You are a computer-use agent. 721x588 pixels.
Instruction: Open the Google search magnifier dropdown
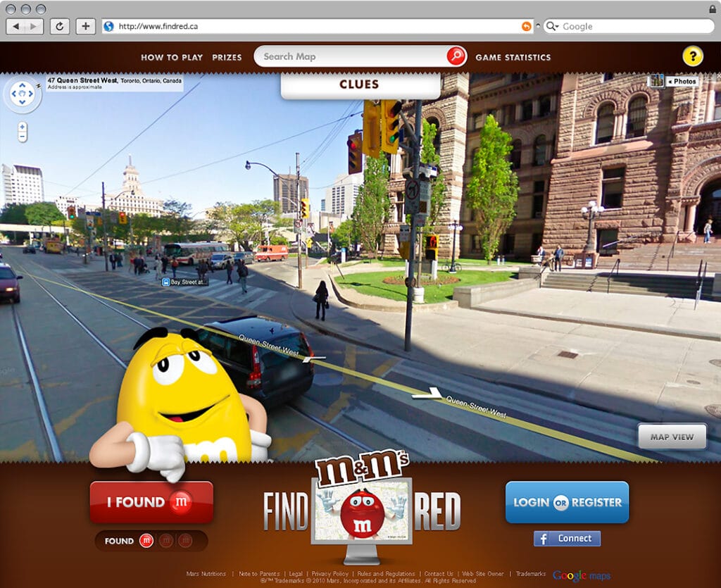(552, 26)
